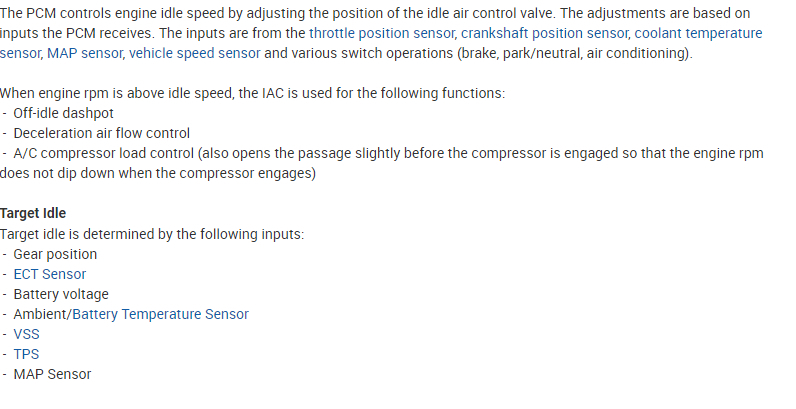The width and height of the screenshot is (796, 409).
Task: Open the throttle position sensor link
Action: [382, 33]
